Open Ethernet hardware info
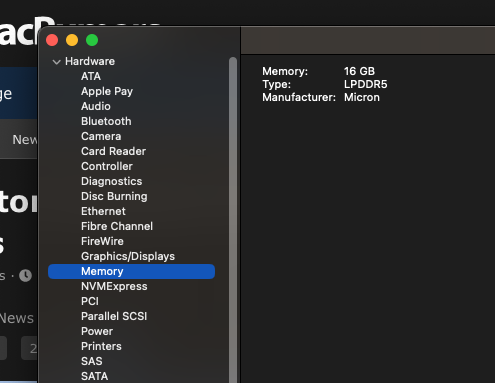The width and height of the screenshot is (495, 383). tap(103, 211)
